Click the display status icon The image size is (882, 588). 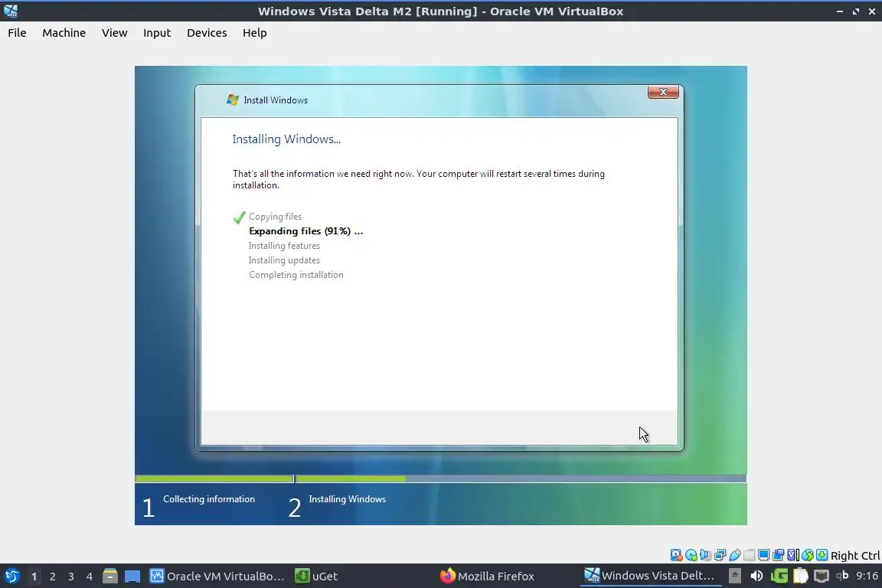click(764, 555)
